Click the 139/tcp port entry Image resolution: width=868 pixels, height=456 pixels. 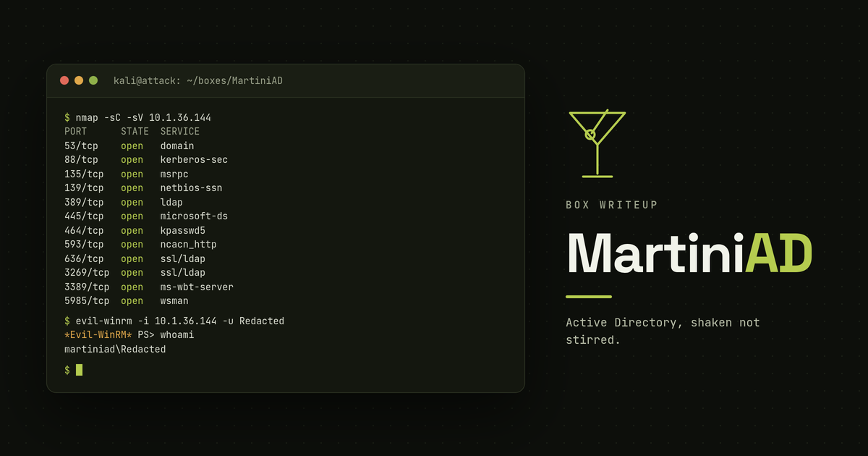coord(84,188)
